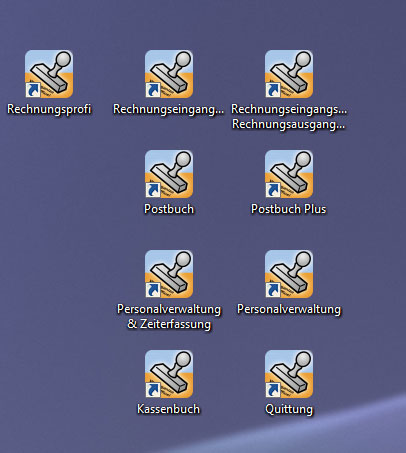Click the "Rechnungseingang..." single-line label
The image size is (406, 453).
point(169,109)
